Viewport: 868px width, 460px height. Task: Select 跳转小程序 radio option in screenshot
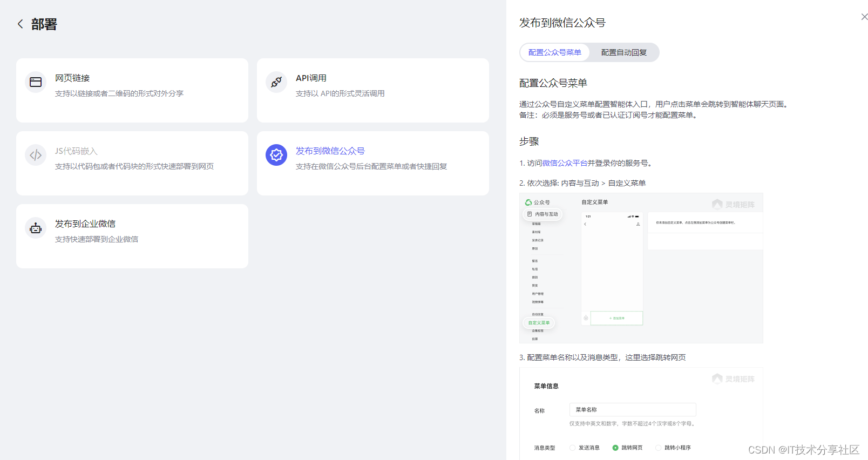673,448
